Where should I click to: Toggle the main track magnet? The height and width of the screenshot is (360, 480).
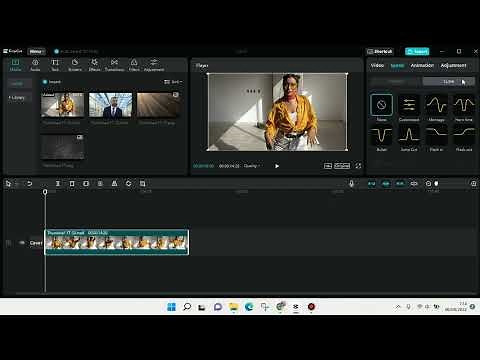[x=372, y=183]
